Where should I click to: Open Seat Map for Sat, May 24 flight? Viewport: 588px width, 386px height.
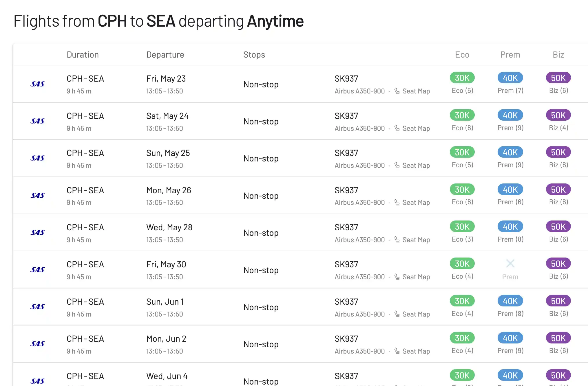412,128
